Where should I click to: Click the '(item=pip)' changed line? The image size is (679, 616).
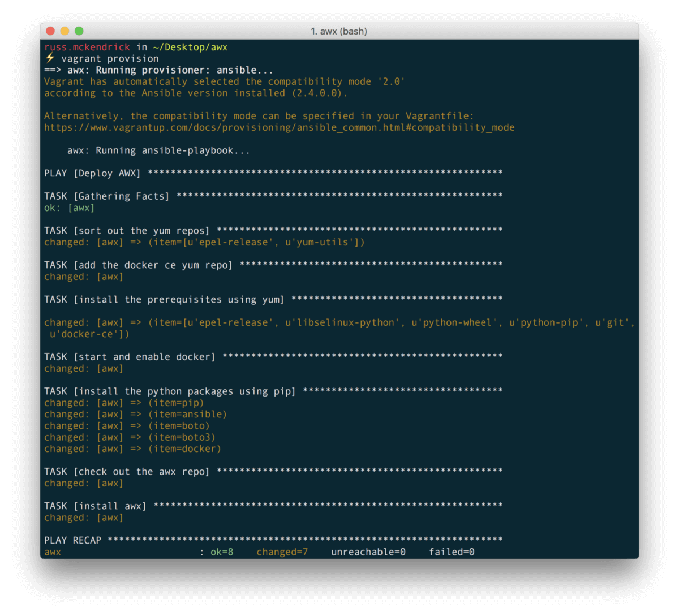tap(124, 403)
